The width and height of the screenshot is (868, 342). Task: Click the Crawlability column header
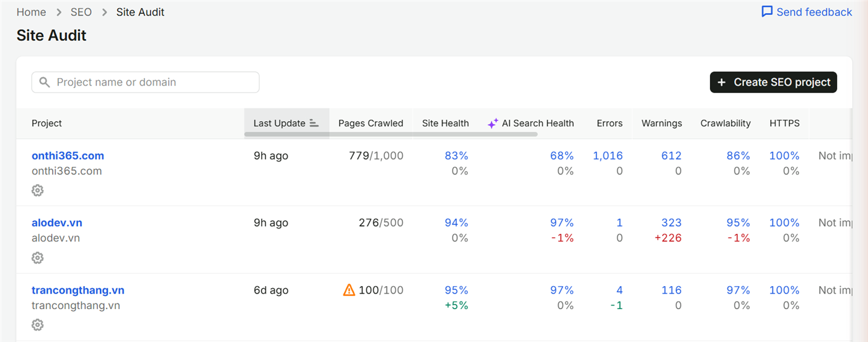pyautogui.click(x=725, y=123)
